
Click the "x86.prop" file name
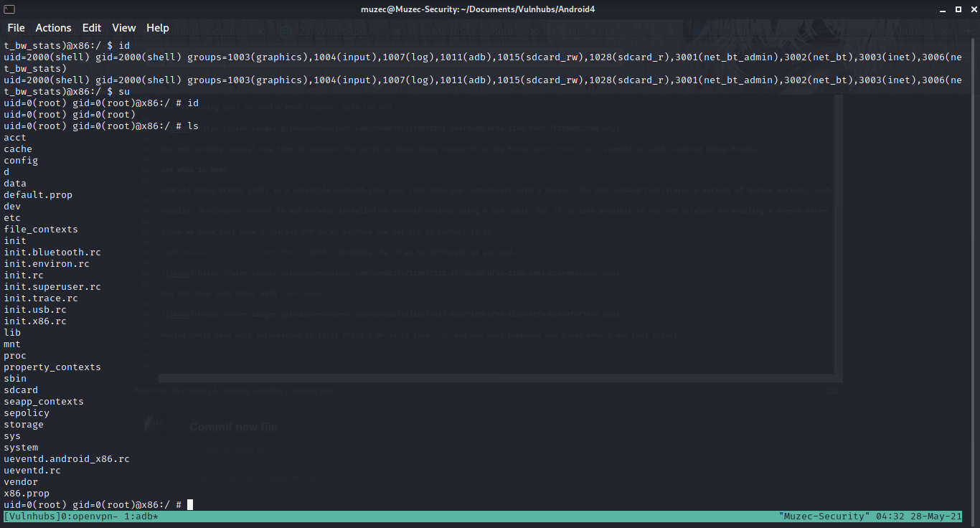[27, 494]
